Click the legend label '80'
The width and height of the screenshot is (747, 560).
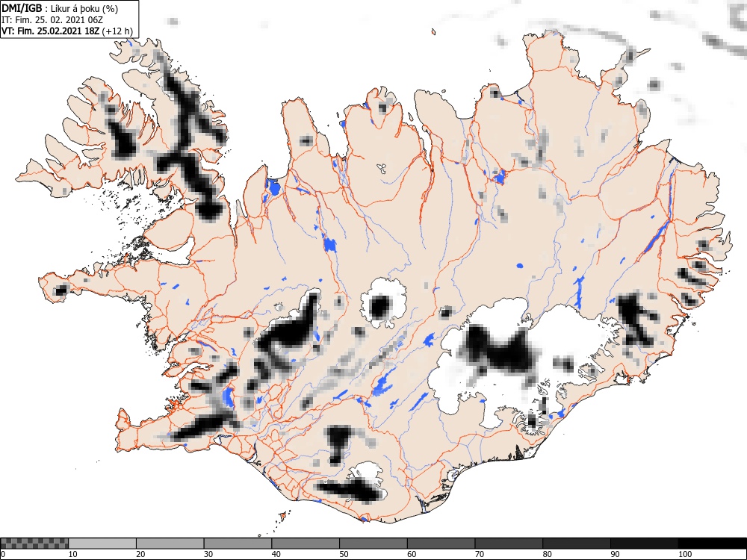pos(547,554)
